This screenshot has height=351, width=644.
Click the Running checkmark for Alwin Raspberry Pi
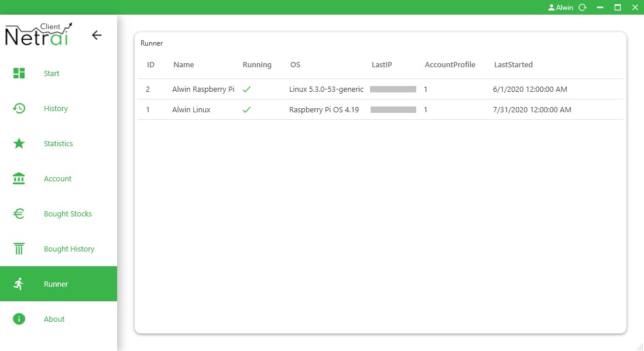[246, 89]
